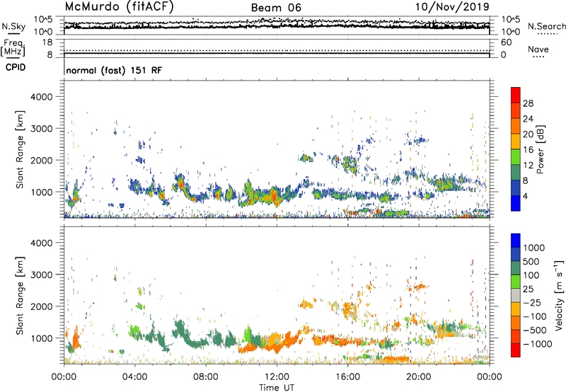The width and height of the screenshot is (566, 392).
Task: Click the "Velocity [m s⁻¹]" colorbar title
Action: (x=559, y=295)
